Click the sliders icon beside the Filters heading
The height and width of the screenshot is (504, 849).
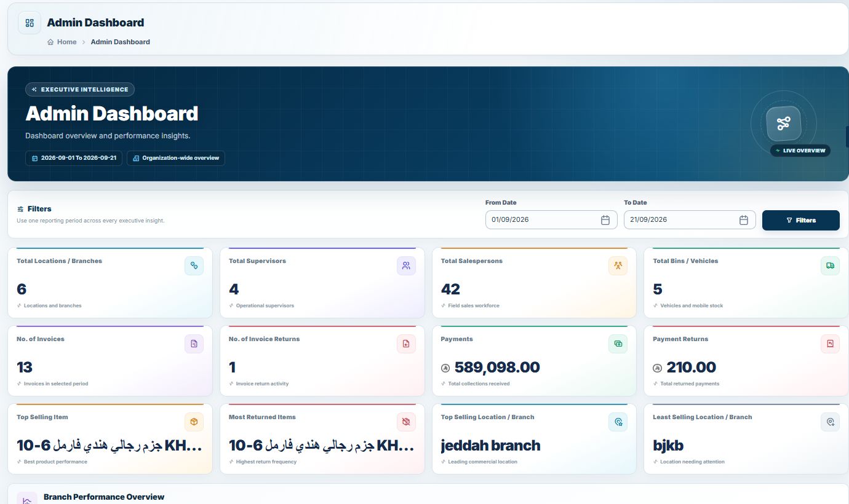(20, 209)
